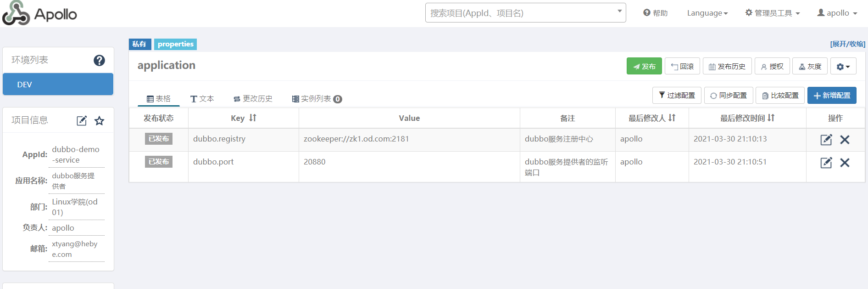Click 已发布 status in dubbo.port row

tap(159, 162)
